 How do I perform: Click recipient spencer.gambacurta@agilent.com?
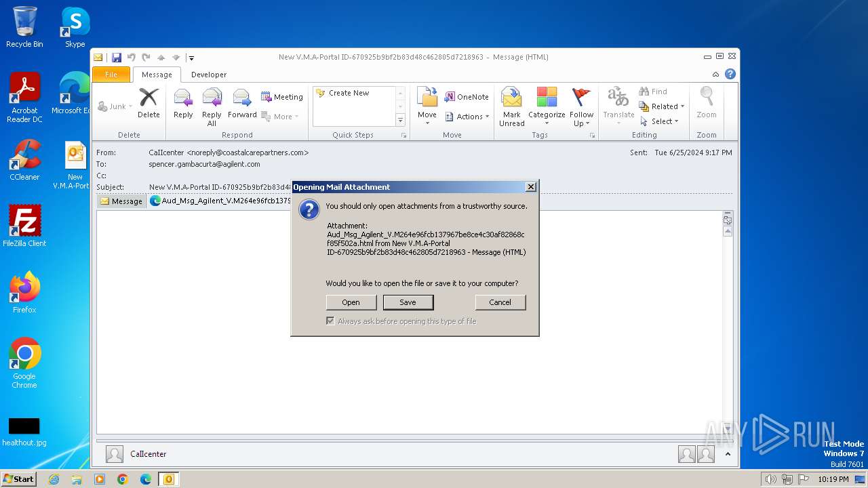coord(204,164)
